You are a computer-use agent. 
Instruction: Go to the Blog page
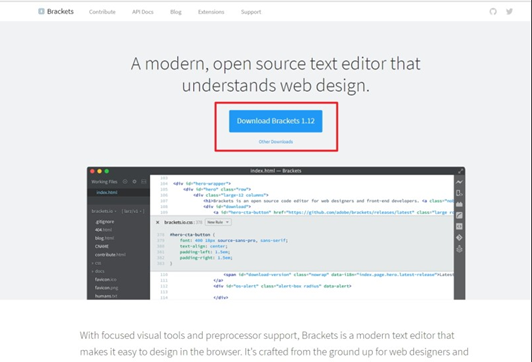click(x=176, y=12)
